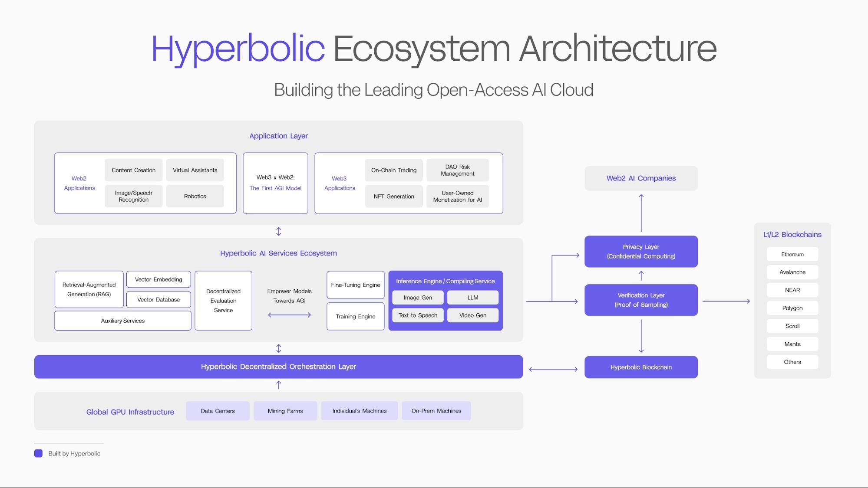This screenshot has height=488, width=868.
Task: Click Building the Leading Open-Access AI Cloud subtitle
Action: click(x=433, y=90)
